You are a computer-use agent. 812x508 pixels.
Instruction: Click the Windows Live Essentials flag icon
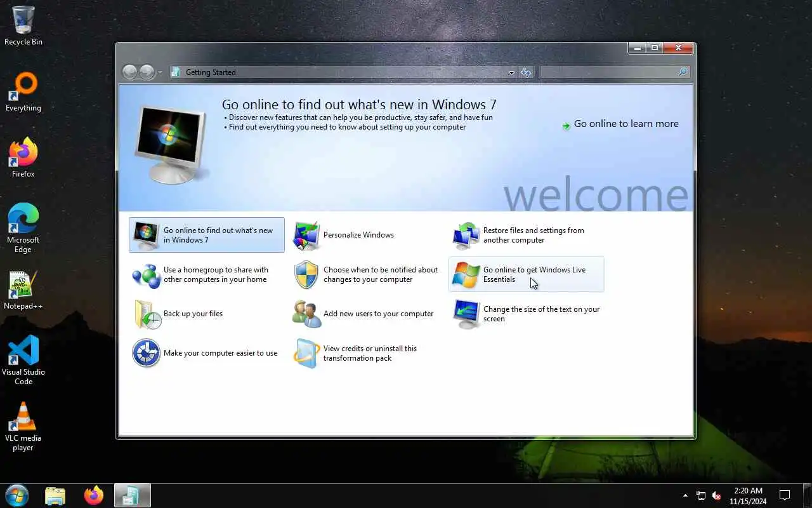466,275
